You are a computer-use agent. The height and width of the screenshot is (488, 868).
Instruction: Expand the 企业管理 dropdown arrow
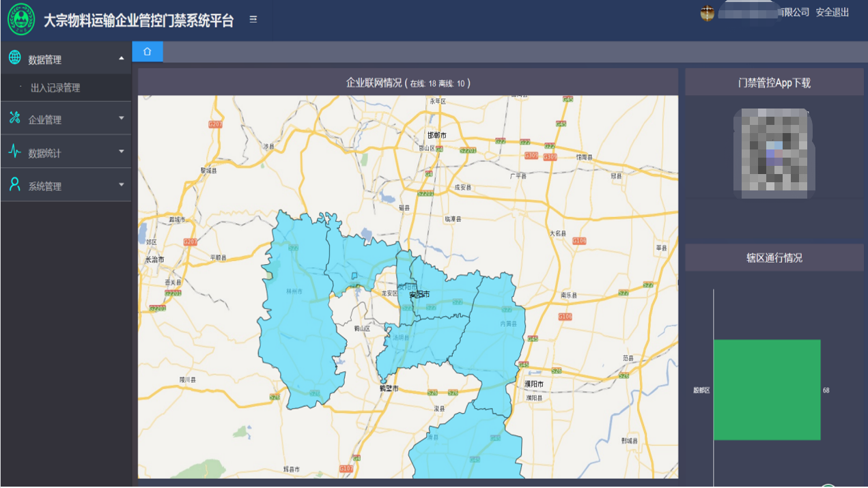click(122, 118)
